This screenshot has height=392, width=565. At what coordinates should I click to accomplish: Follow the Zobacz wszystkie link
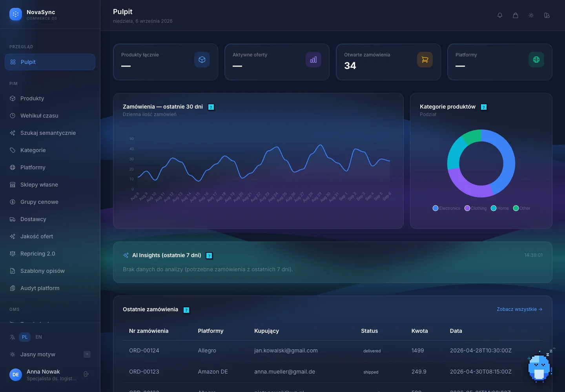pyautogui.click(x=519, y=309)
